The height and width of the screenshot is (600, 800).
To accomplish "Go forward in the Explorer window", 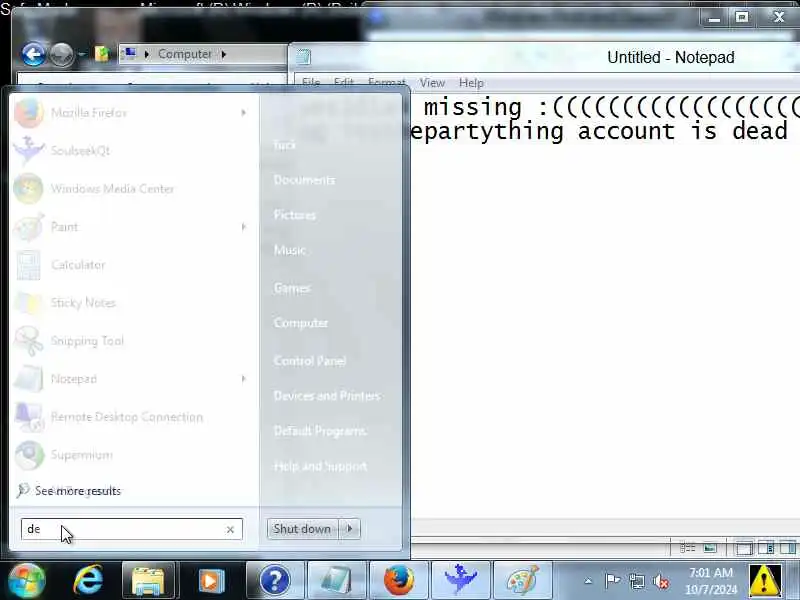I will pyautogui.click(x=61, y=54).
